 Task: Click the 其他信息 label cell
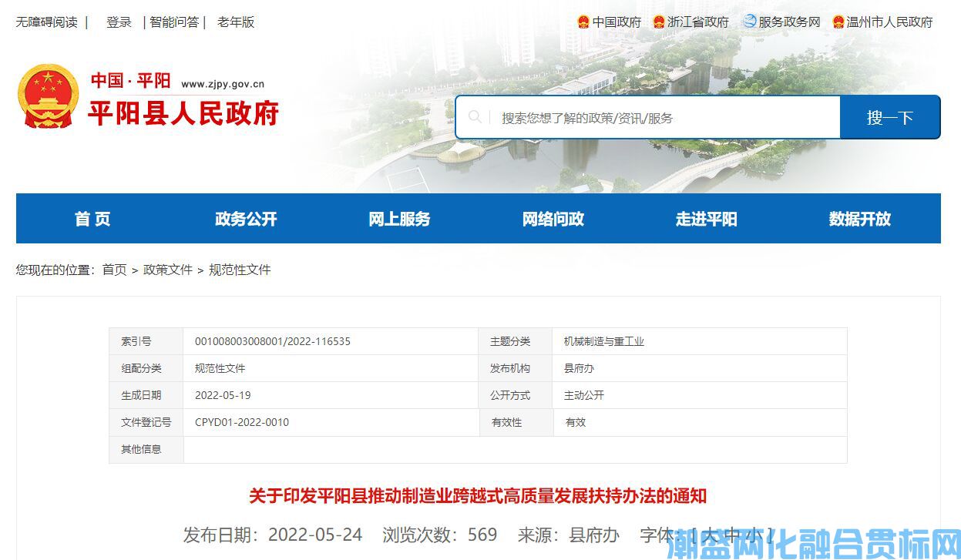click(146, 449)
